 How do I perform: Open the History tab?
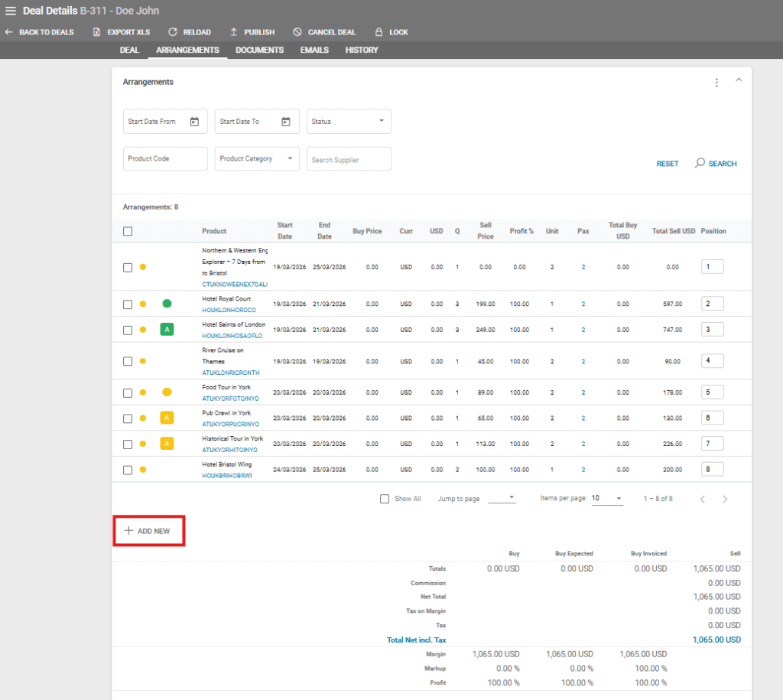pos(361,50)
